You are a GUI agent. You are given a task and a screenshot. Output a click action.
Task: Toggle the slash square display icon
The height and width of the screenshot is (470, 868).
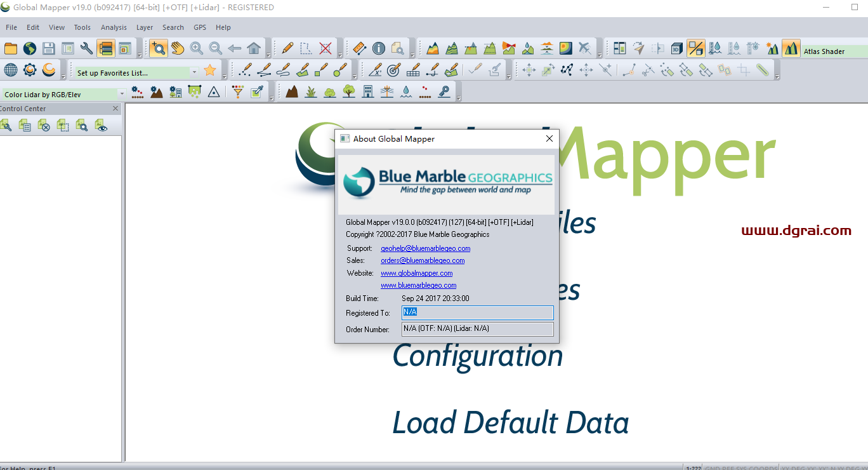[696, 48]
